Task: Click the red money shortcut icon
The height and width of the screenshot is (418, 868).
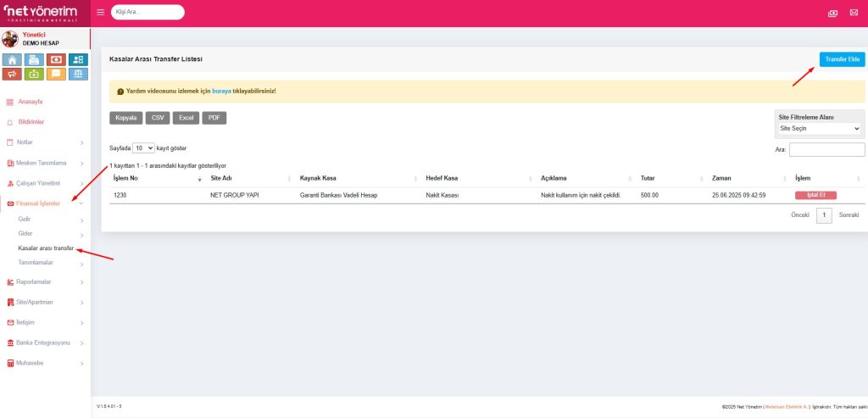Action: click(x=56, y=59)
